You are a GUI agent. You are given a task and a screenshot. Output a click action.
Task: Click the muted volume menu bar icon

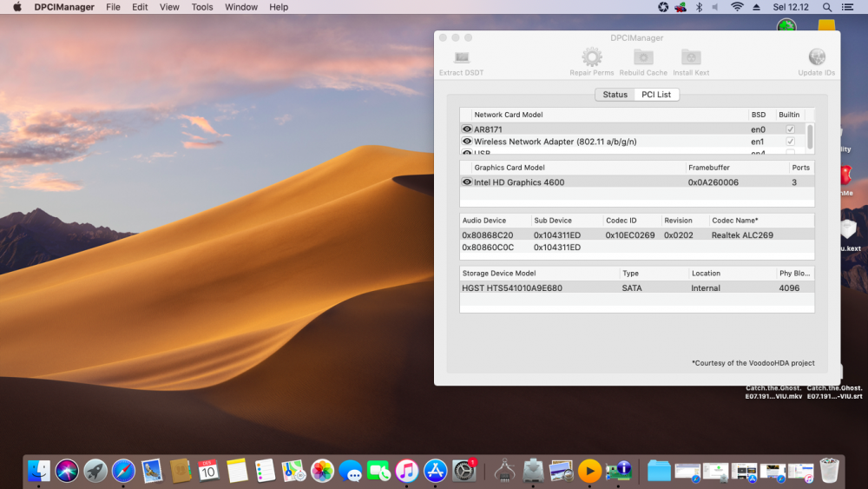pos(716,7)
